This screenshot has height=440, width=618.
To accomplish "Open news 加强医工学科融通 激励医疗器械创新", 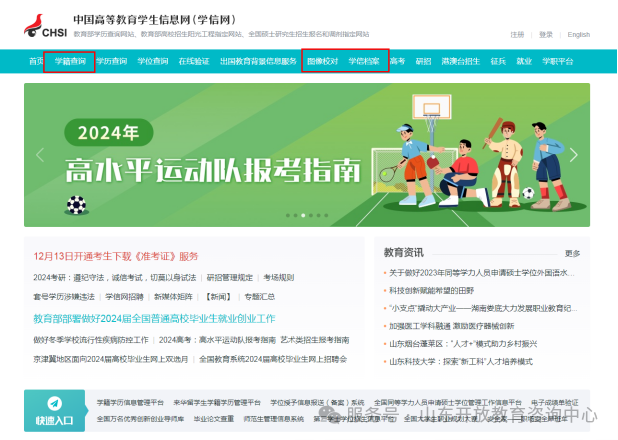I will (x=452, y=326).
